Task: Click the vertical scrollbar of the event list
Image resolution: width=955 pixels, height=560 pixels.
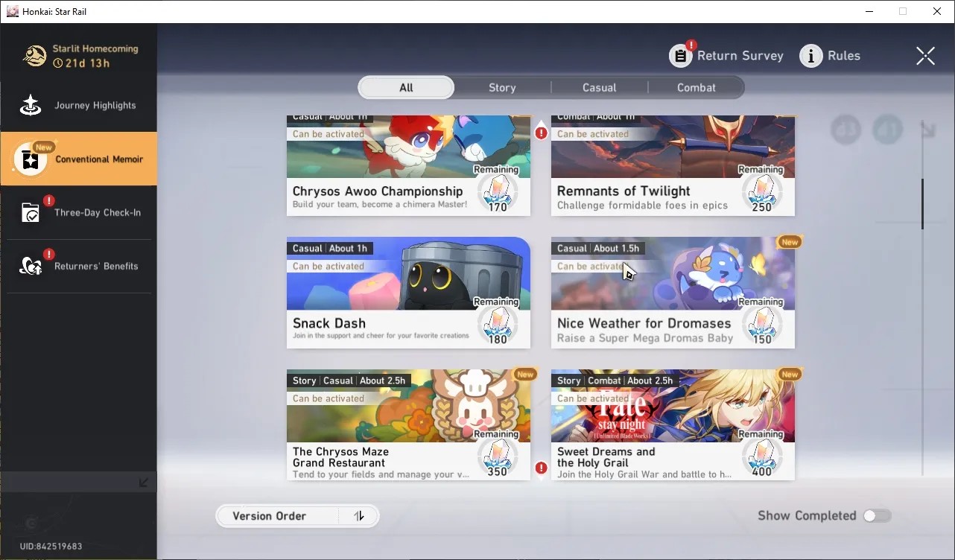Action: (x=922, y=203)
